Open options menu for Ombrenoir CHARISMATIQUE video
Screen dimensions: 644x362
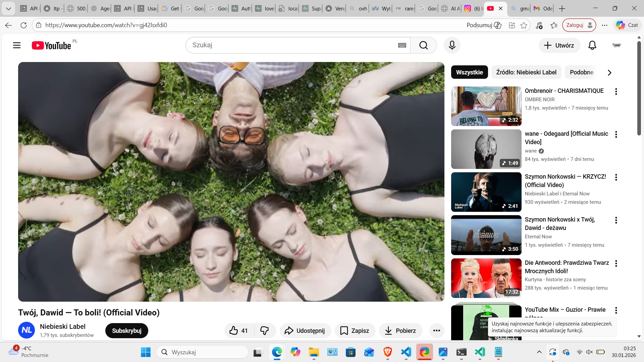(616, 92)
